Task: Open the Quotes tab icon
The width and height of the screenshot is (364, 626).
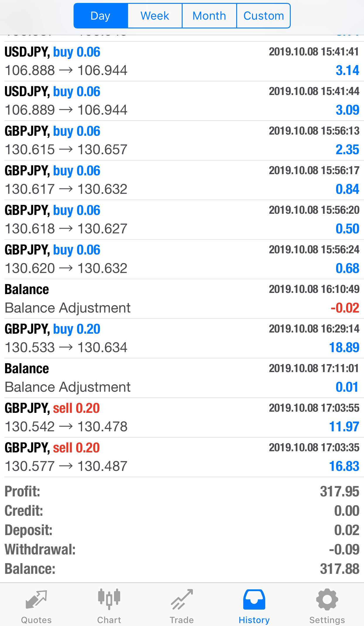Action: coord(36,600)
